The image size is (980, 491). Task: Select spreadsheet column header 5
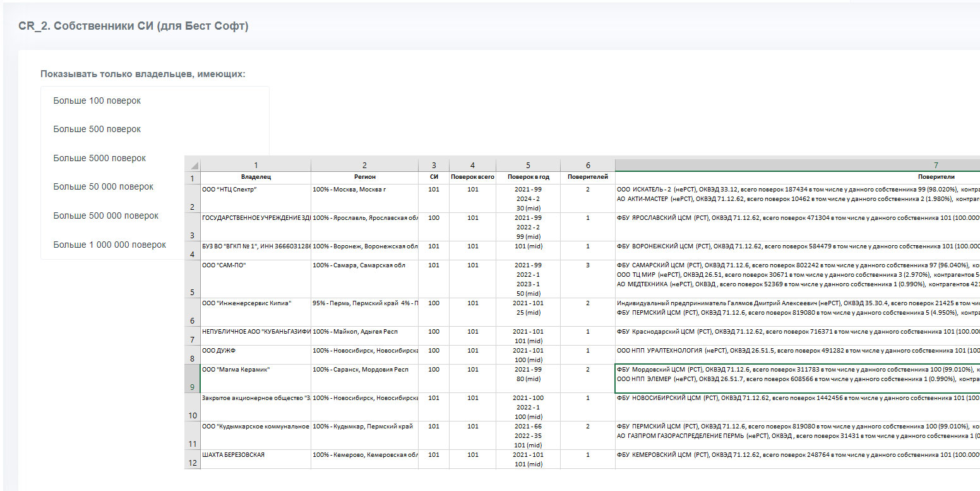(x=528, y=166)
